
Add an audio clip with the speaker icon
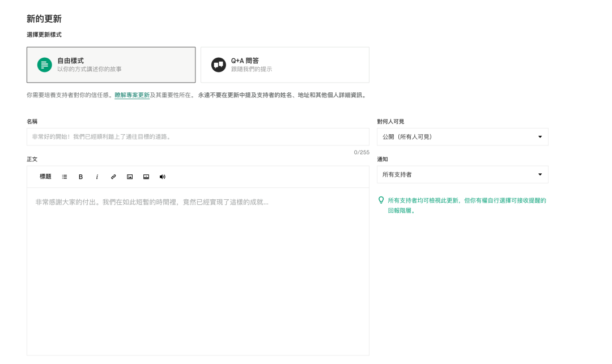163,177
